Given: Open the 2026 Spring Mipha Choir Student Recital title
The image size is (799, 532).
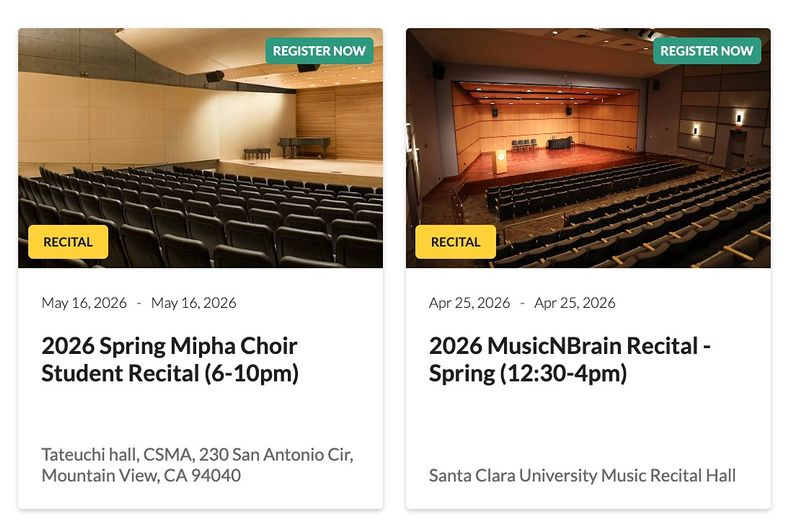Looking at the screenshot, I should (x=170, y=360).
